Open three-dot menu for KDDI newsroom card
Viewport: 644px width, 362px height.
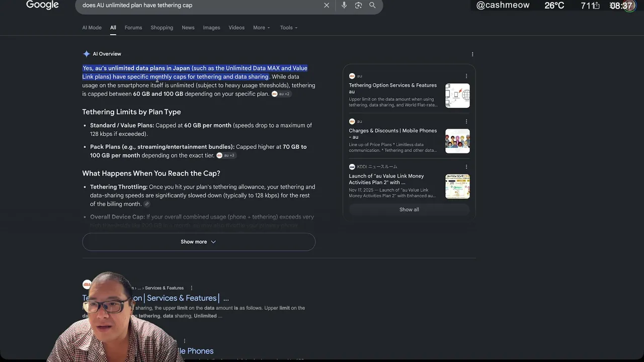[x=466, y=166]
